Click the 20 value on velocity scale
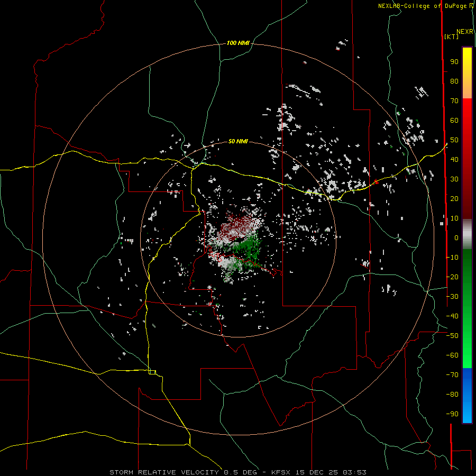 coord(454,198)
